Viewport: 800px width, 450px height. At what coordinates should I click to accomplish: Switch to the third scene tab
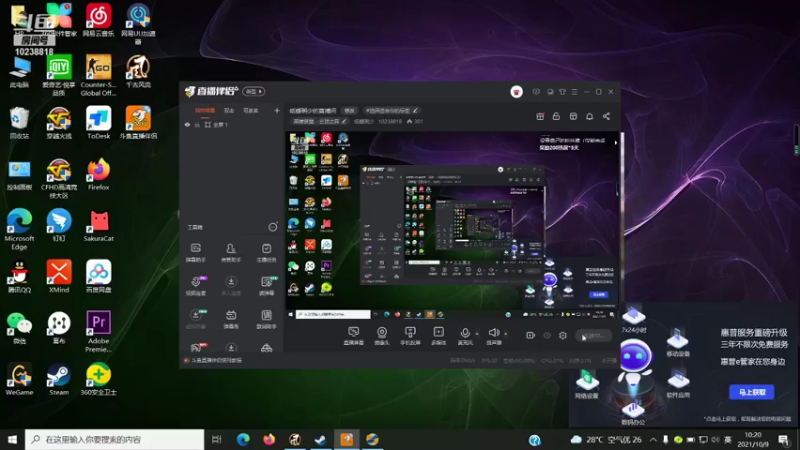251,110
